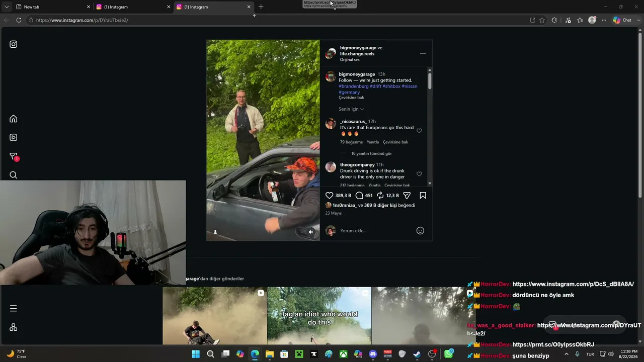
Task: Open the bigmoneygarage profile in post header
Action: coord(358,48)
